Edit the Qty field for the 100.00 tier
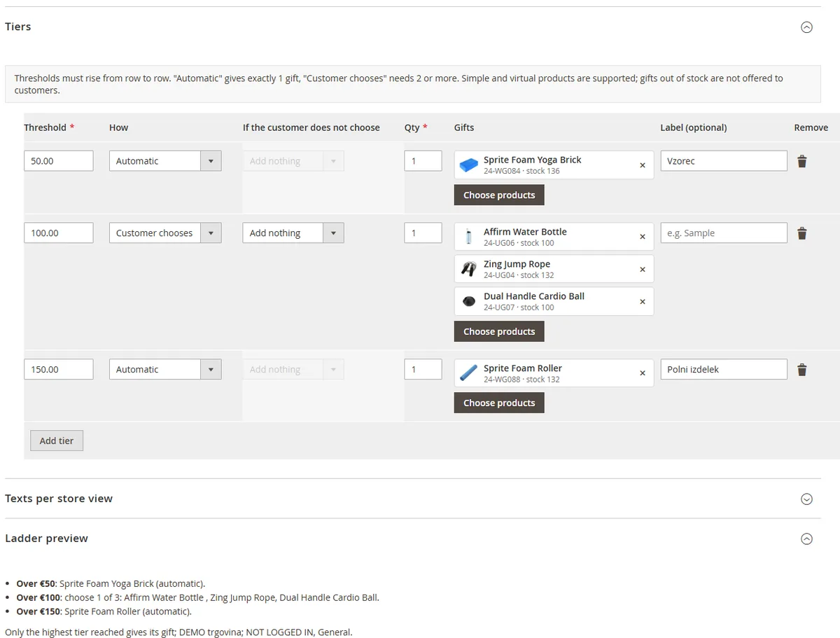 click(x=423, y=233)
